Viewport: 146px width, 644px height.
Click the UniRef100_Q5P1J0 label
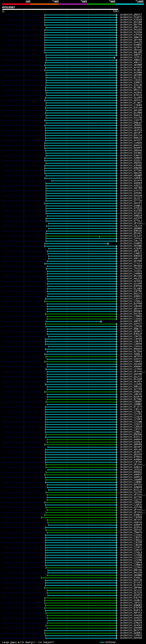coord(131,251)
